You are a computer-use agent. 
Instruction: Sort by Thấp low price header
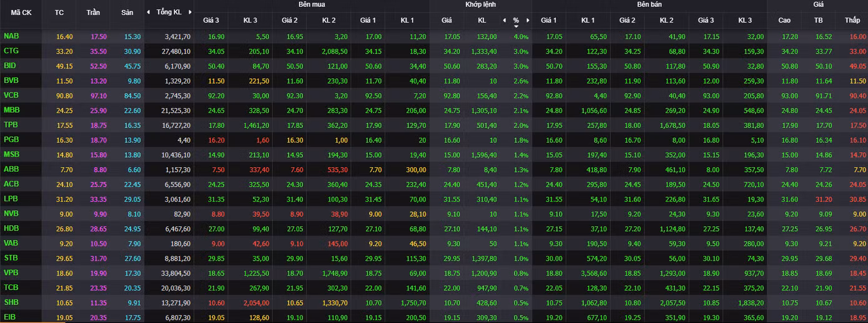[852, 20]
